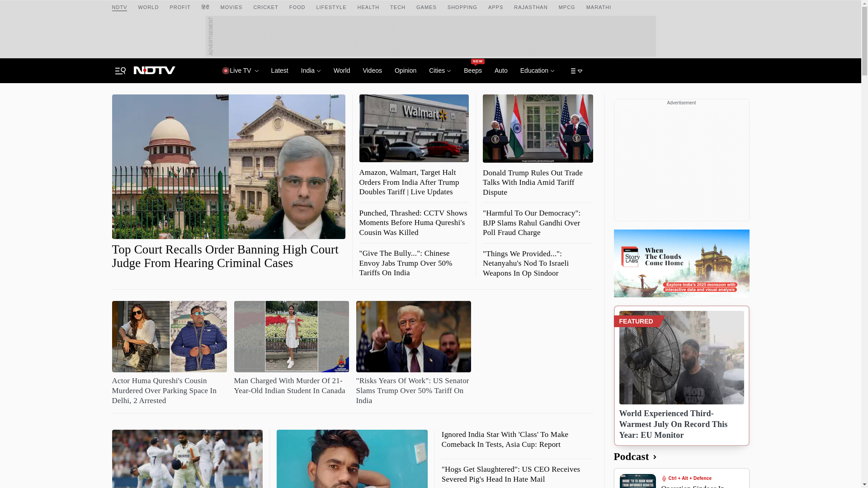868x488 pixels.
Task: Open the World nav item
Action: pyautogui.click(x=342, y=70)
